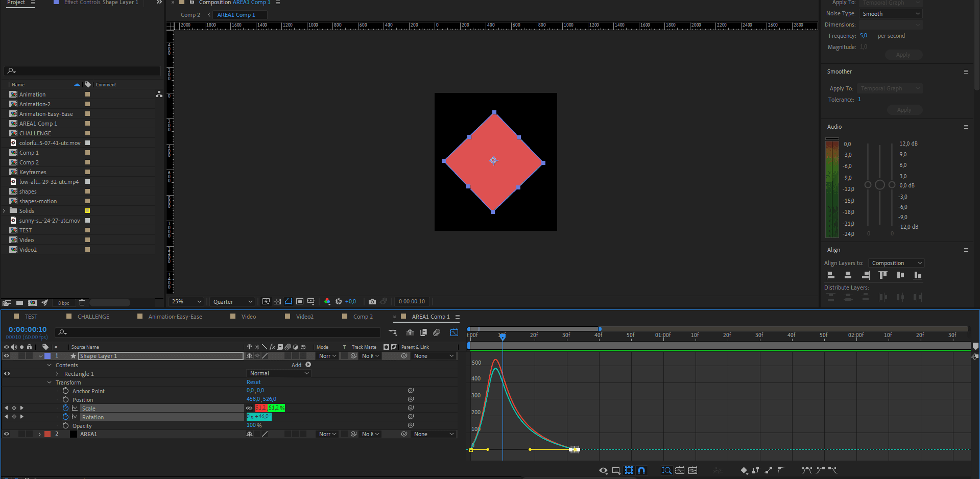Screen dimensions: 980x479
Task: Open the Normal blend mode dropdown for Rectangle 1
Action: click(x=279, y=373)
